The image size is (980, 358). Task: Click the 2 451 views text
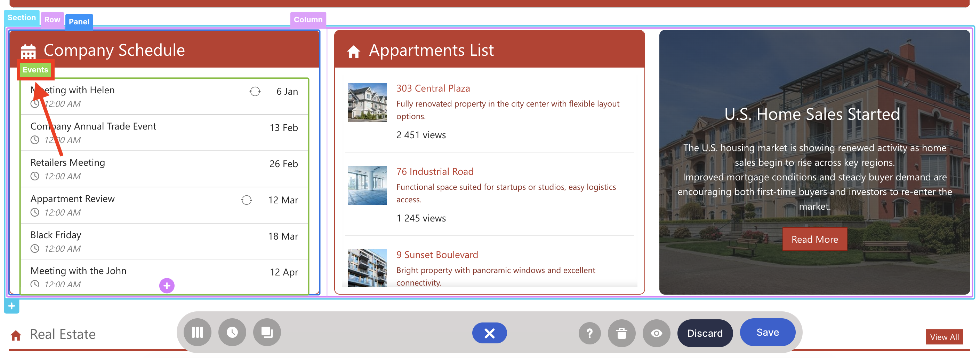421,135
